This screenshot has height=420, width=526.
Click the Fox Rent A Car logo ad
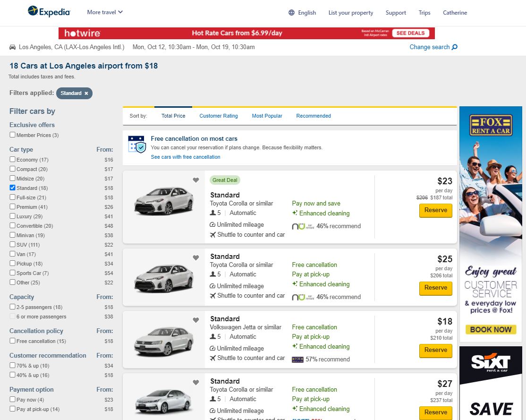click(x=491, y=125)
